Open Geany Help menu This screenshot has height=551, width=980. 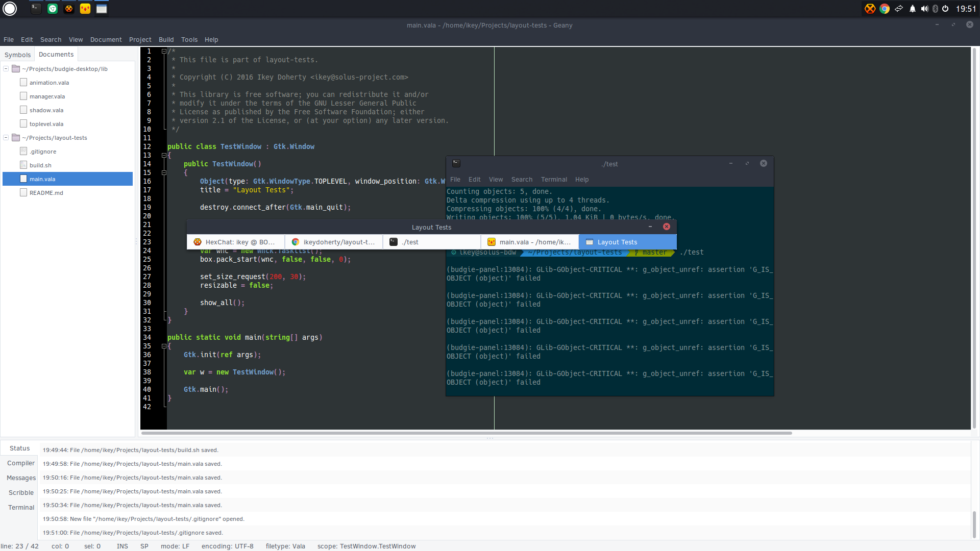[211, 39]
